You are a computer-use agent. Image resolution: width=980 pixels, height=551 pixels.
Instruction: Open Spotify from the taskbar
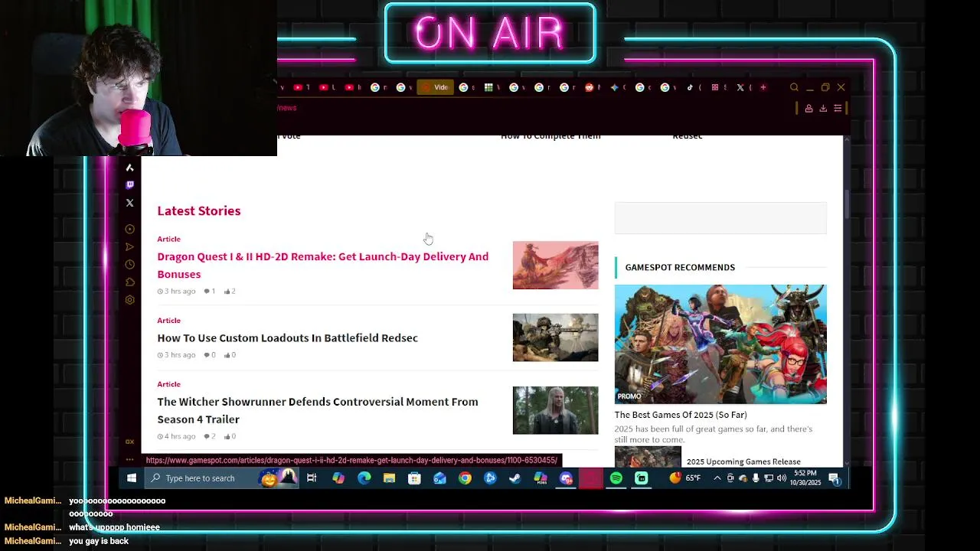click(616, 478)
